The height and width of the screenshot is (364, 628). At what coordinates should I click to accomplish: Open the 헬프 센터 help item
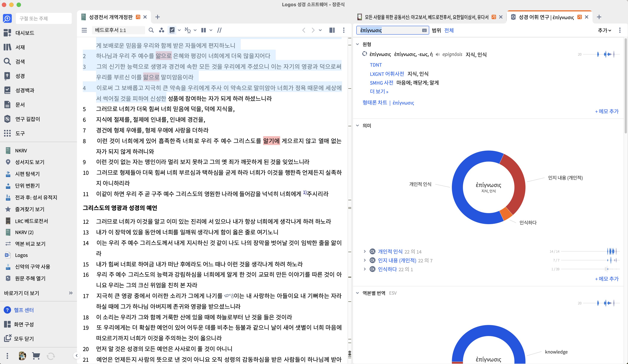point(19,310)
